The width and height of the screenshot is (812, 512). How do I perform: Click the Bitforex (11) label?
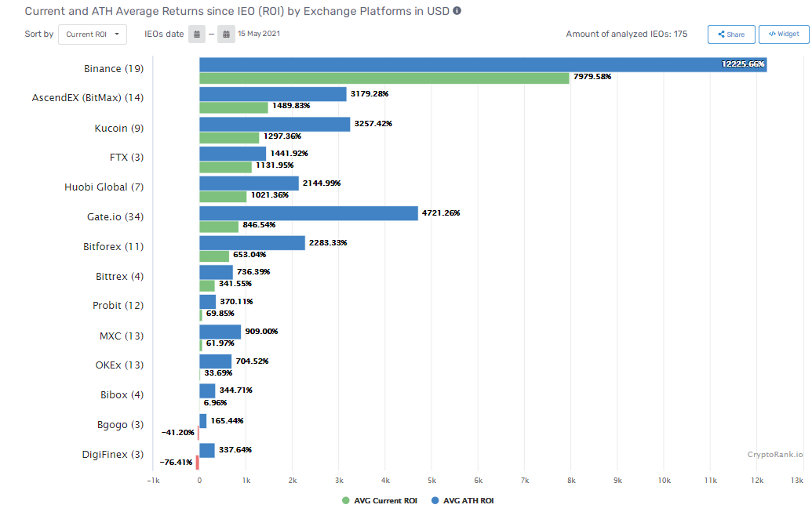[x=114, y=247]
